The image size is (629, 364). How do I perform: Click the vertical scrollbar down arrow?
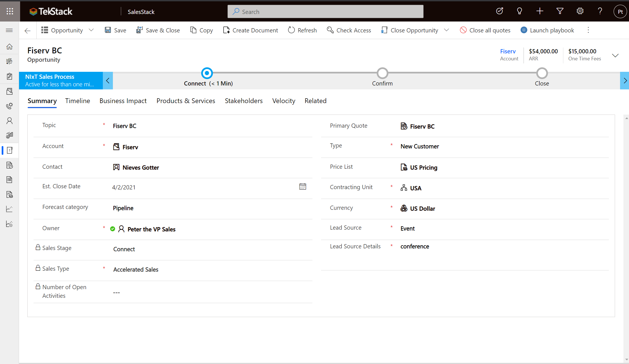point(626,360)
